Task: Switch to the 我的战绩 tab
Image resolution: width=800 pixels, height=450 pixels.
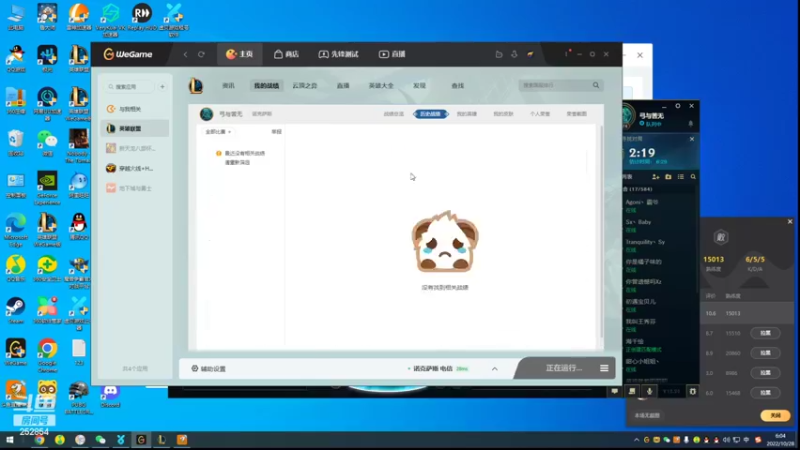Action: tap(266, 86)
